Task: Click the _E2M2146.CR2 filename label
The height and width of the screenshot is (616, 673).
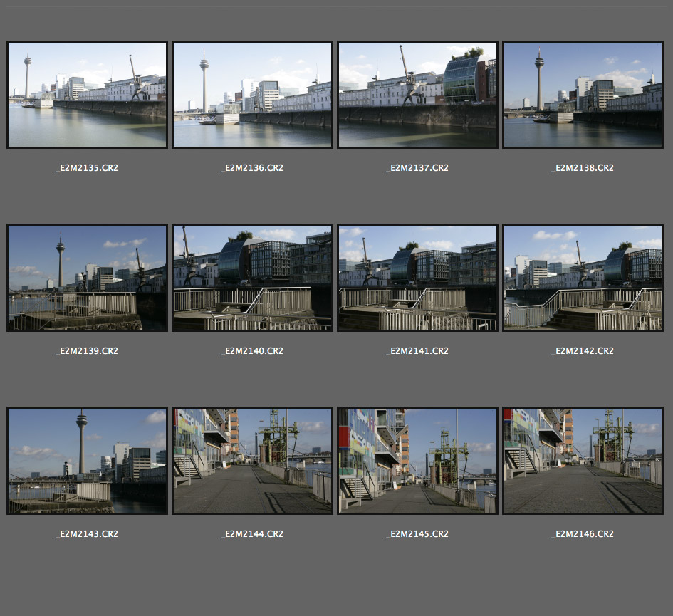Action: [x=583, y=534]
